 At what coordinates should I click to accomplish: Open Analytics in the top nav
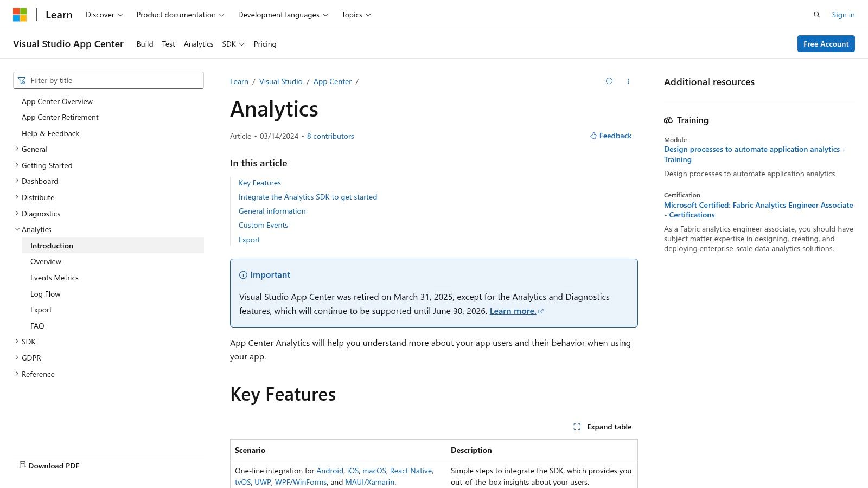point(199,44)
